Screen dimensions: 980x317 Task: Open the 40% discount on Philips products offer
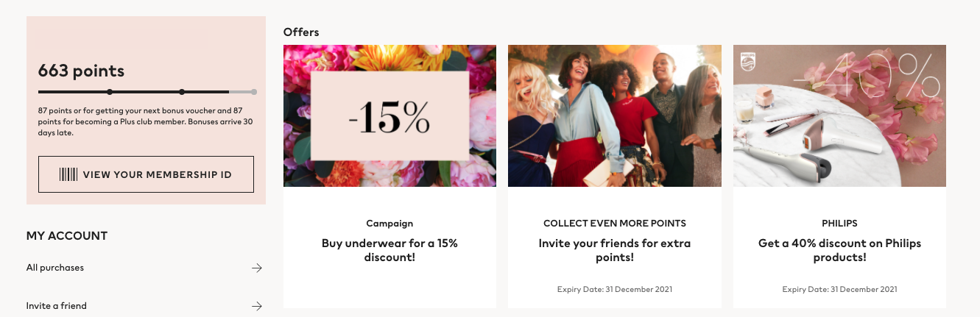point(839,250)
